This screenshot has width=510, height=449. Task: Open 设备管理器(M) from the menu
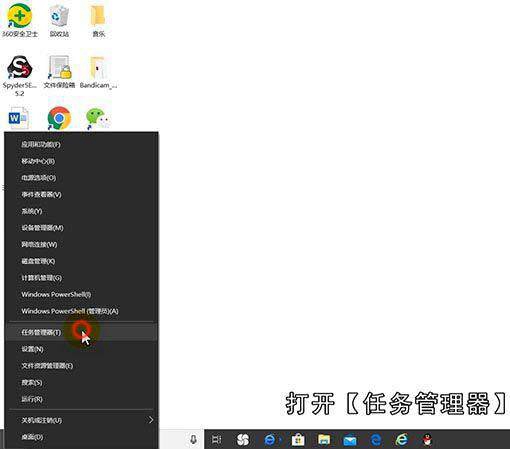[x=81, y=228]
